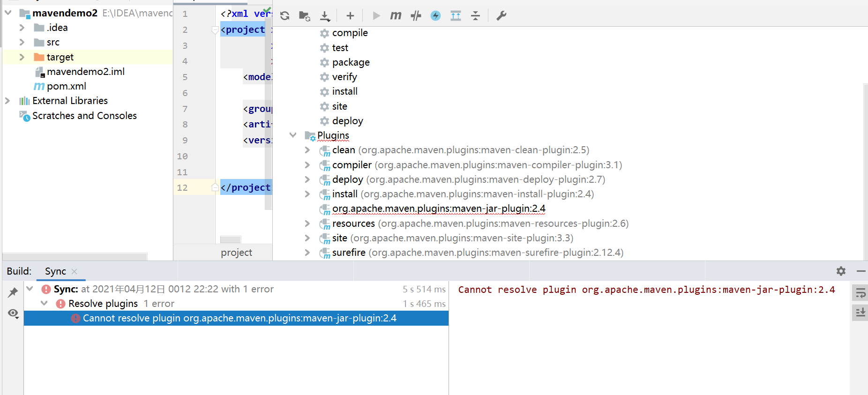Select the package lifecycle goal

tap(351, 62)
